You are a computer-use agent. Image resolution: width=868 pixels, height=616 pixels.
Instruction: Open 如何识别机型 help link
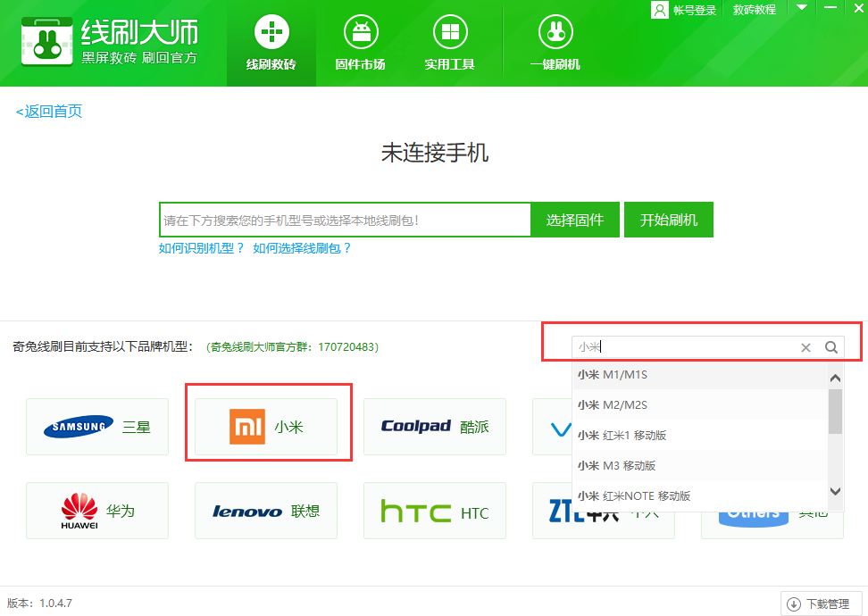point(202,248)
